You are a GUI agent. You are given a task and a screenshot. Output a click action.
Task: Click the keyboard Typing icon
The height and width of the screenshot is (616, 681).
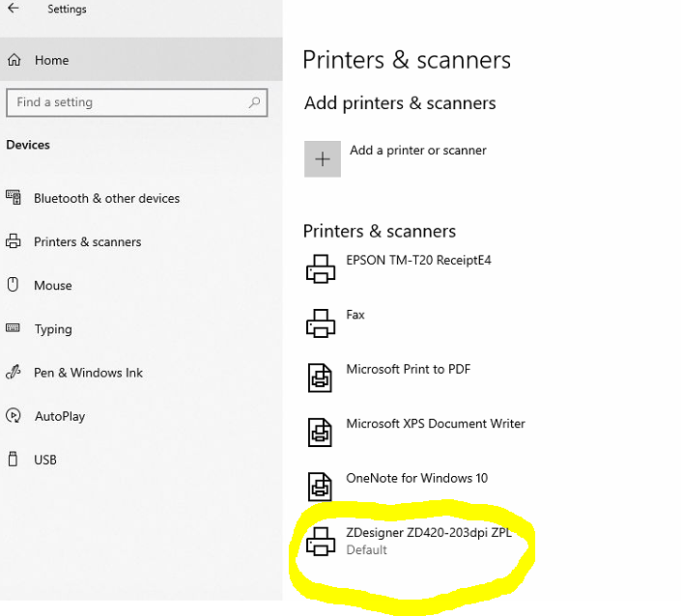point(13,327)
